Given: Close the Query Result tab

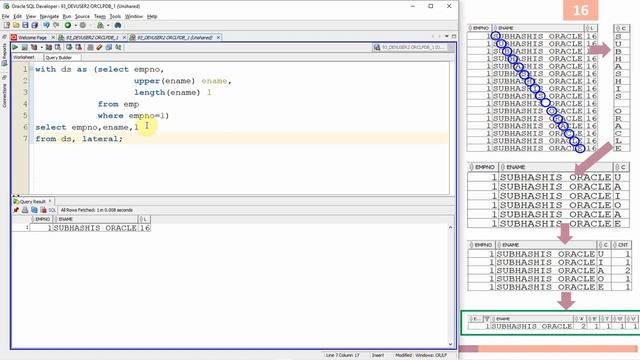Looking at the screenshot, I should pos(50,201).
